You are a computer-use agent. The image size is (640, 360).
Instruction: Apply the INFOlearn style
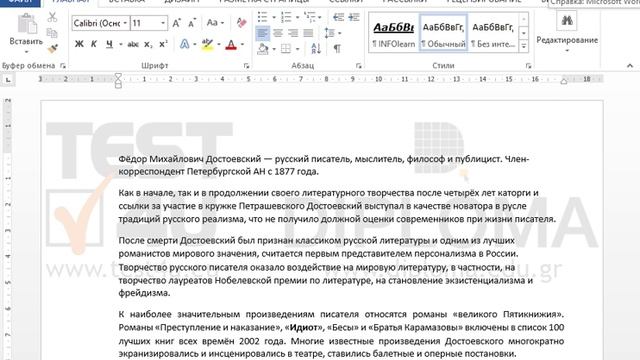(x=393, y=34)
